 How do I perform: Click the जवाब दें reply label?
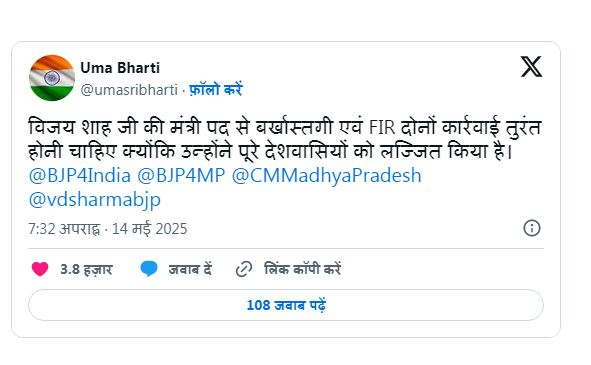[x=190, y=269]
